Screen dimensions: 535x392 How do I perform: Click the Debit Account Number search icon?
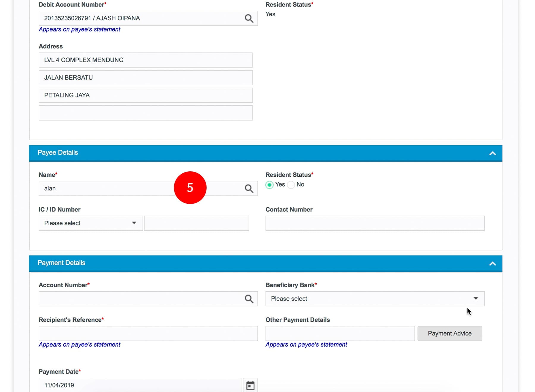click(x=249, y=18)
